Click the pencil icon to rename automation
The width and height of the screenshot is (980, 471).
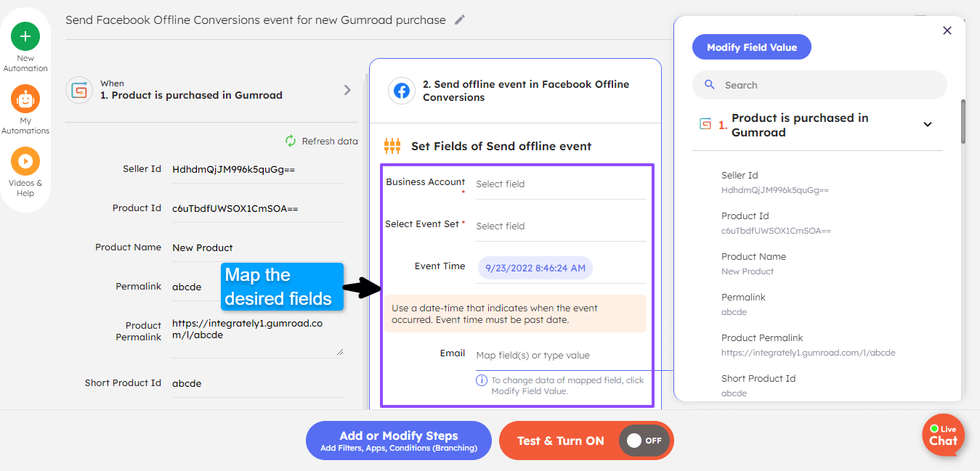coord(459,20)
